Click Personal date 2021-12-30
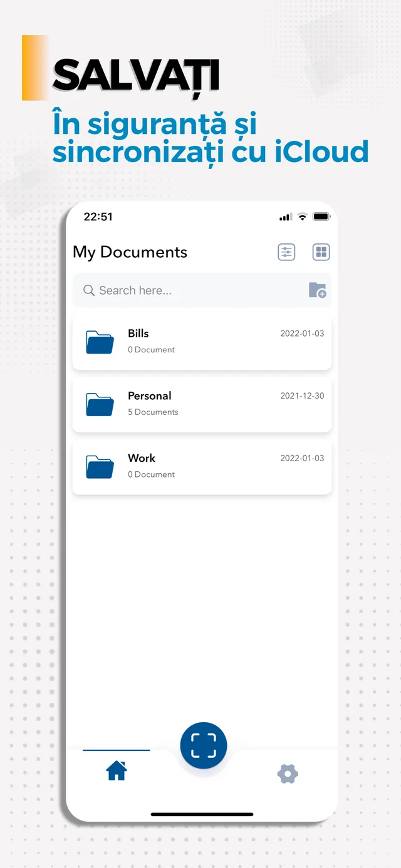 (302, 396)
